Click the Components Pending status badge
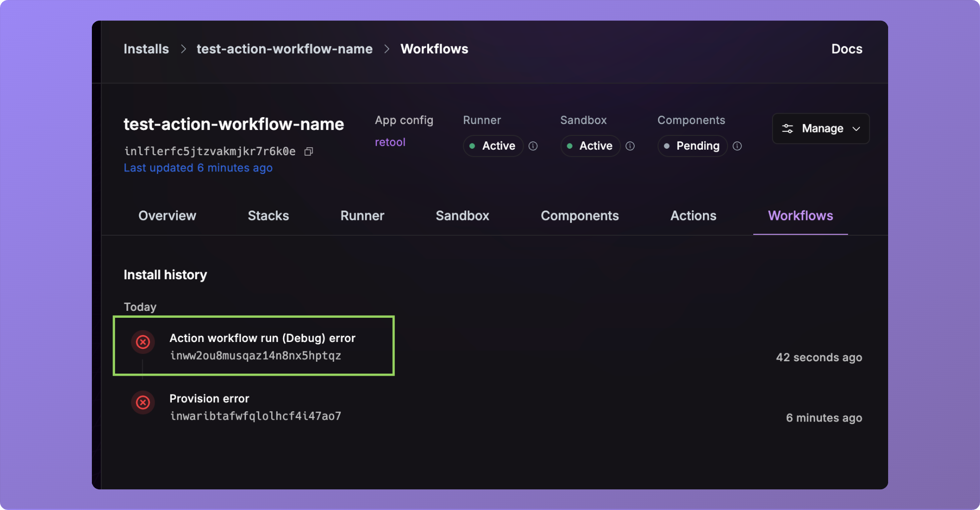The image size is (980, 510). click(x=692, y=146)
